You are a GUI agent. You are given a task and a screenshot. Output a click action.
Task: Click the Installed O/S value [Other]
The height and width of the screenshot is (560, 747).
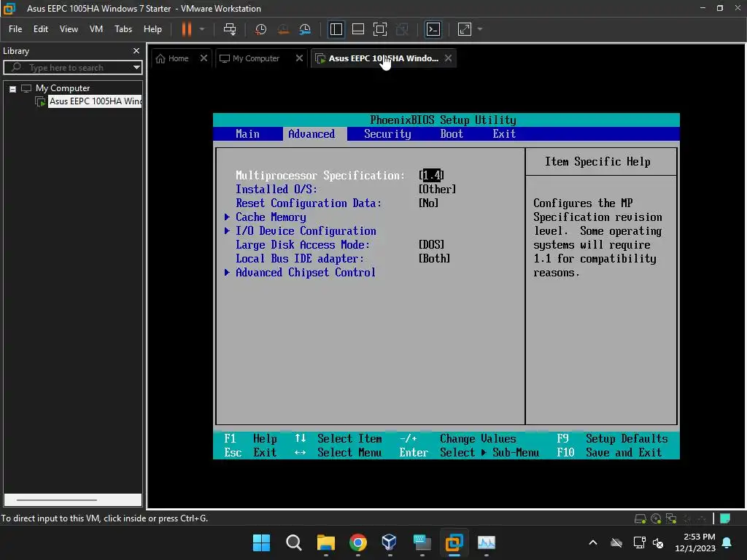[x=437, y=189]
